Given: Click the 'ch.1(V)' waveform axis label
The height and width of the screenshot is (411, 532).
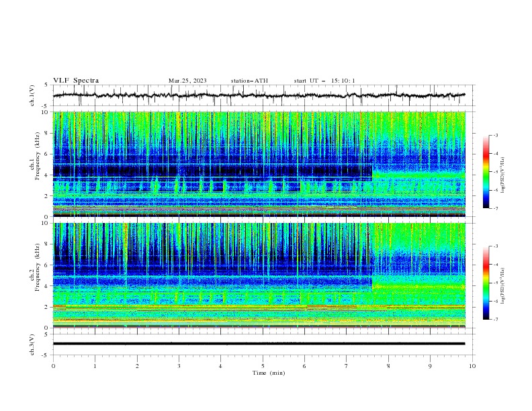Looking at the screenshot, I should 32,95.
